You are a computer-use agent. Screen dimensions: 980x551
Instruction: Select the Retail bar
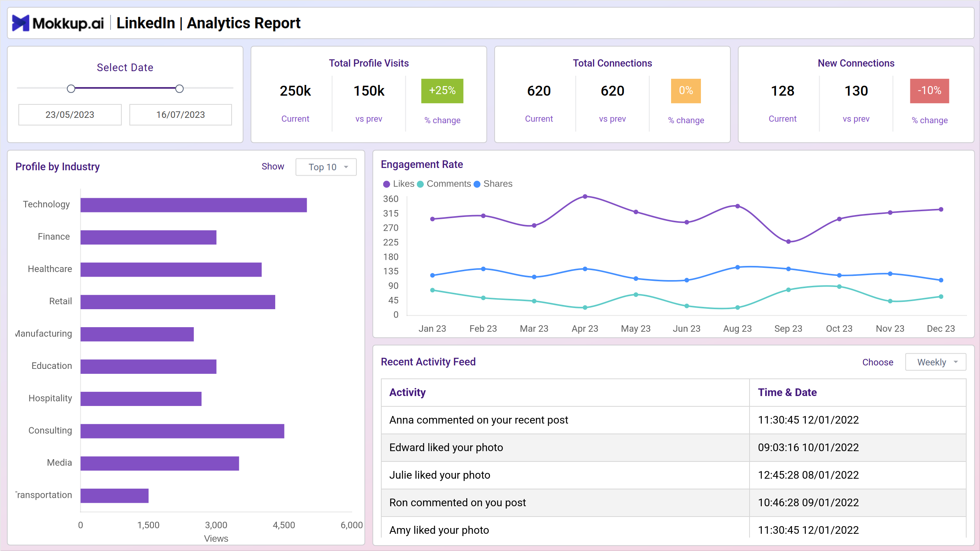[x=178, y=302]
